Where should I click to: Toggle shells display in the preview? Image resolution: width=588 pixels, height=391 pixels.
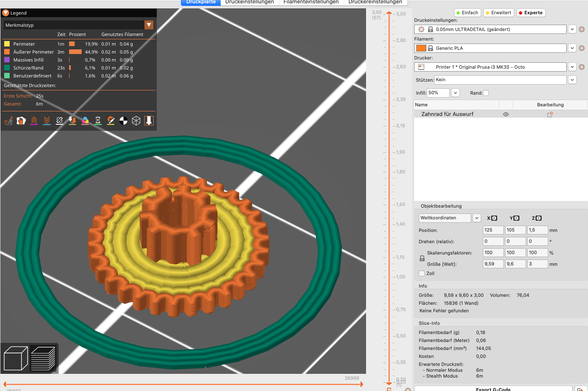point(136,121)
